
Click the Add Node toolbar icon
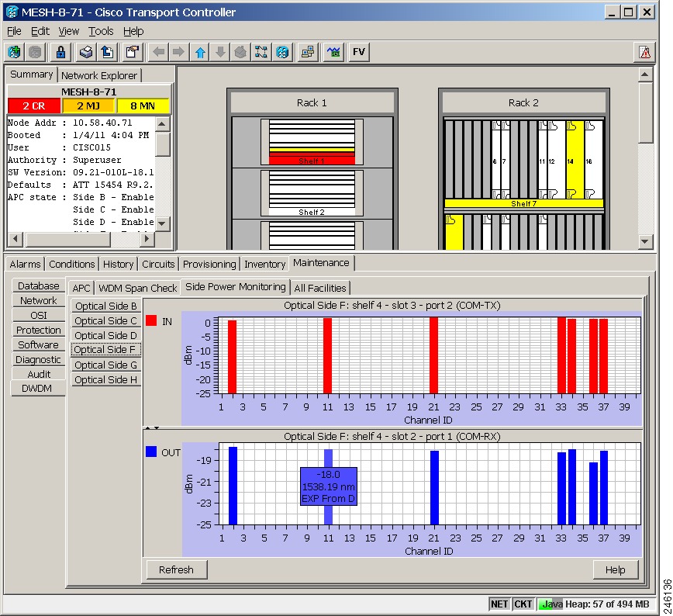(x=15, y=53)
